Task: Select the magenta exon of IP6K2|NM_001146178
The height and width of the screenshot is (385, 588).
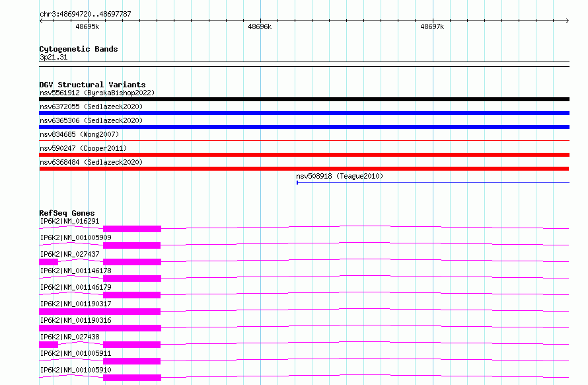Action: click(x=132, y=278)
